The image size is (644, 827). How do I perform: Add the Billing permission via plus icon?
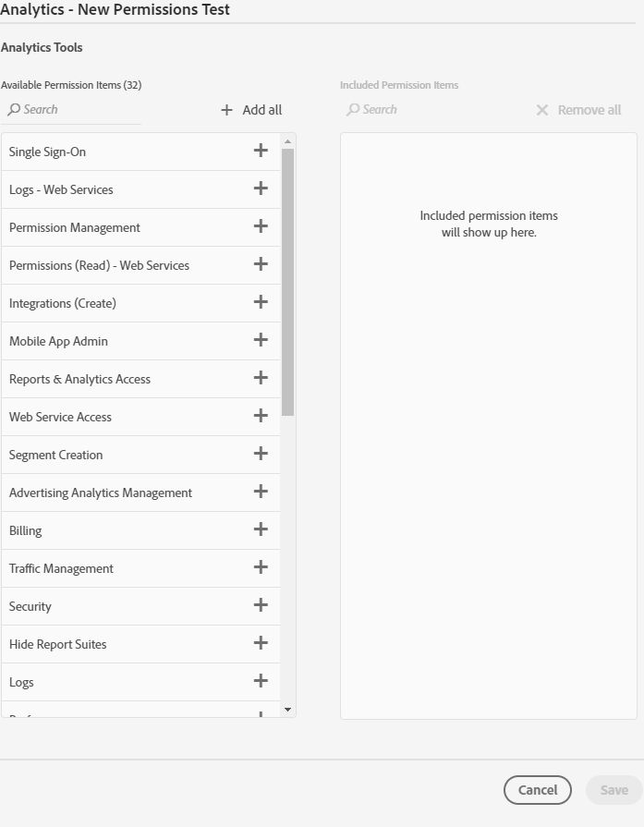[x=261, y=529]
